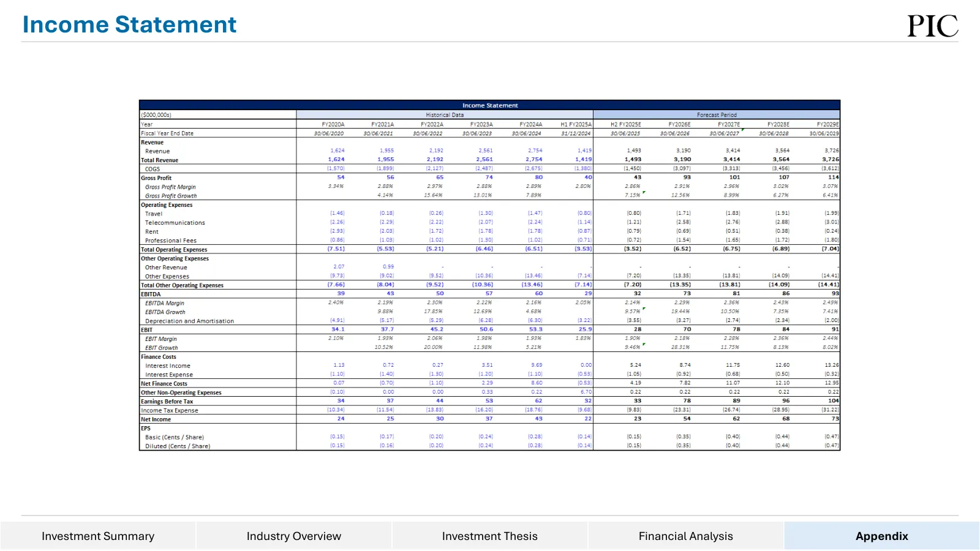The width and height of the screenshot is (980, 551).
Task: Select the Interest Income row label
Action: [x=168, y=365]
